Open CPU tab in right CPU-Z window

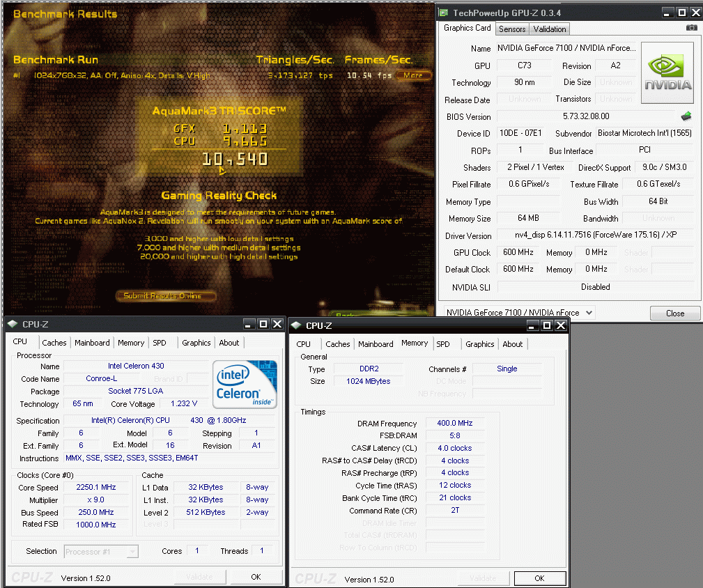pos(304,344)
